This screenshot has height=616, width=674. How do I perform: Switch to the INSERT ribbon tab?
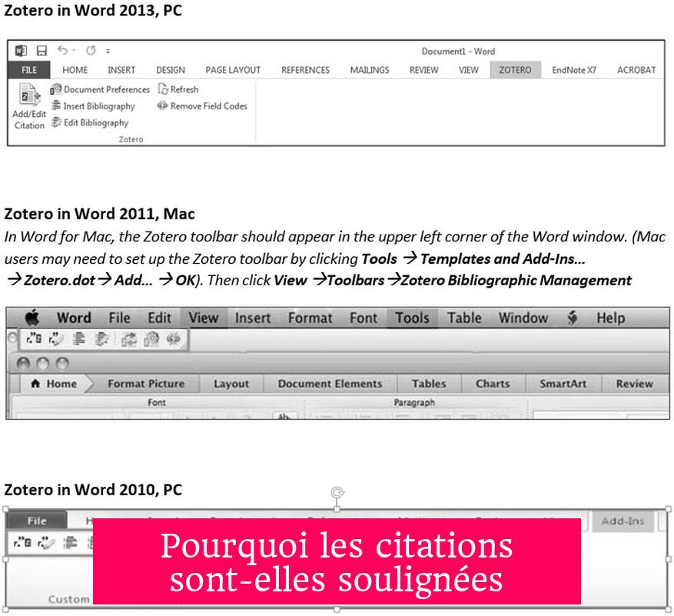[121, 70]
